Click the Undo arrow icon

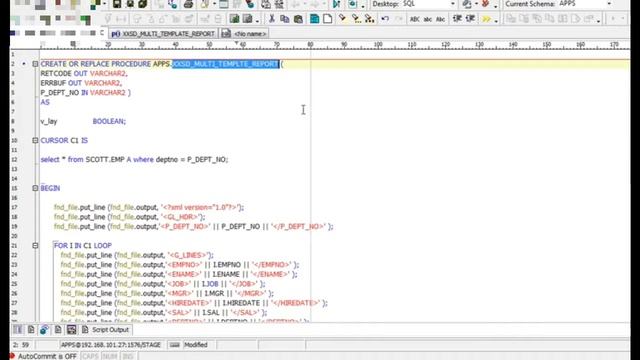(385, 19)
